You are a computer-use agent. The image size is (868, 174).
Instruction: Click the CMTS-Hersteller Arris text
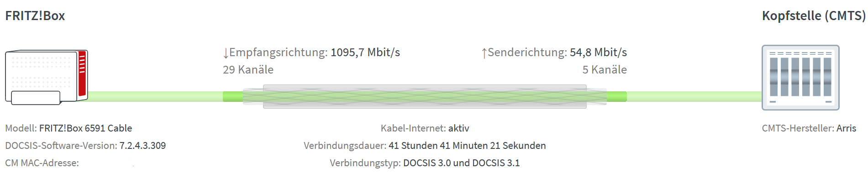pyautogui.click(x=809, y=128)
